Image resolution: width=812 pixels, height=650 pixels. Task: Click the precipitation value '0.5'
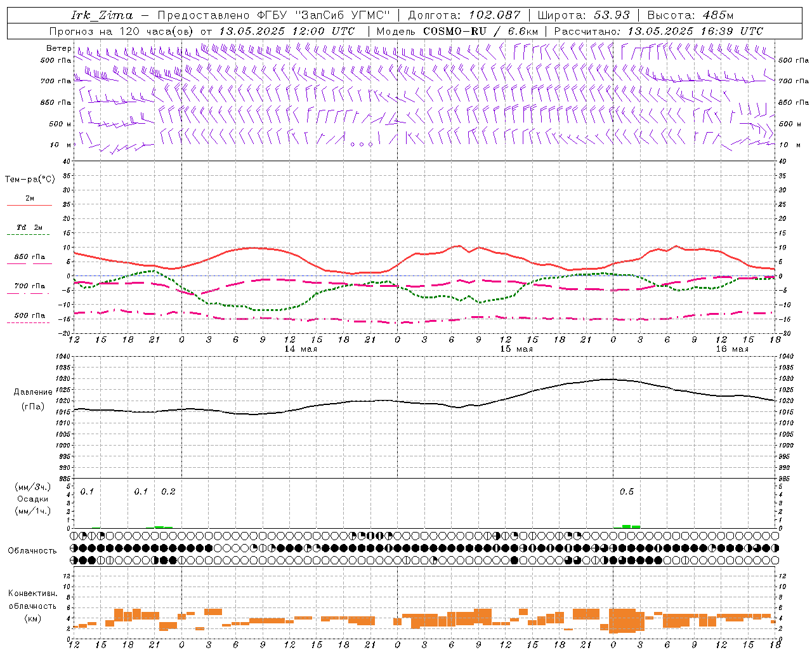coord(627,492)
